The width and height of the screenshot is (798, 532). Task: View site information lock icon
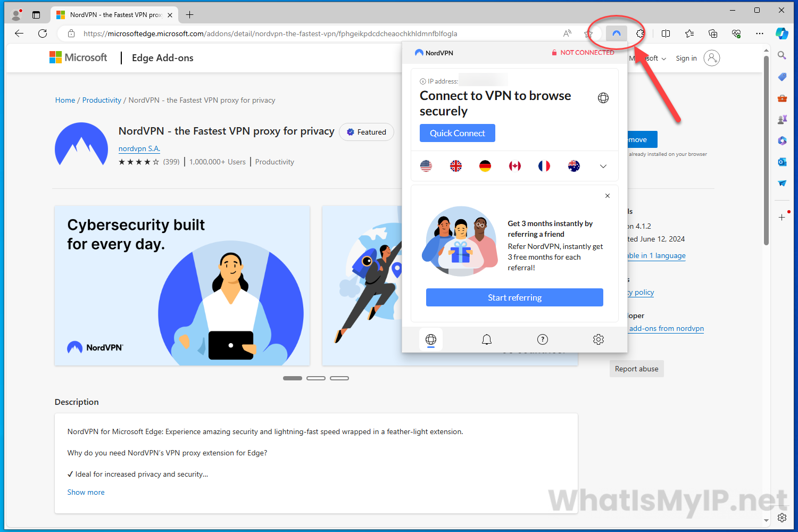[71, 34]
